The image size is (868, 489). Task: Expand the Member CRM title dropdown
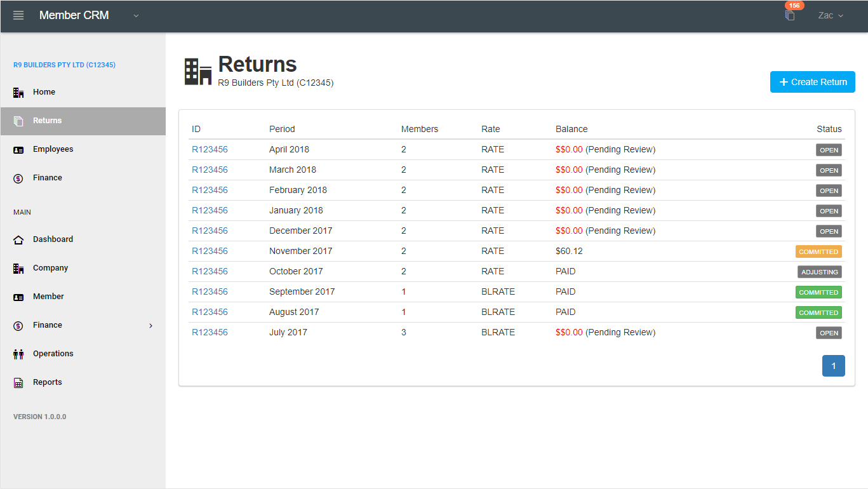click(136, 16)
